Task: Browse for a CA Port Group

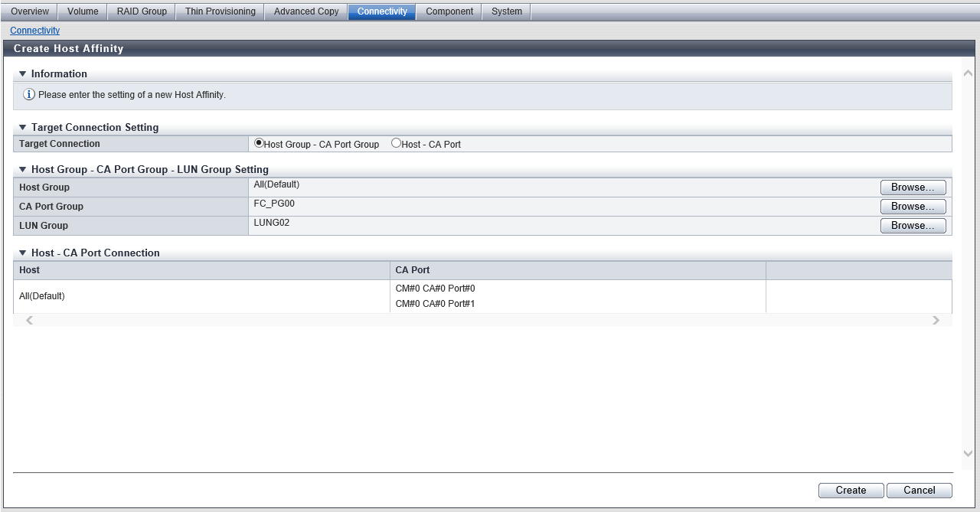Action: (x=913, y=207)
